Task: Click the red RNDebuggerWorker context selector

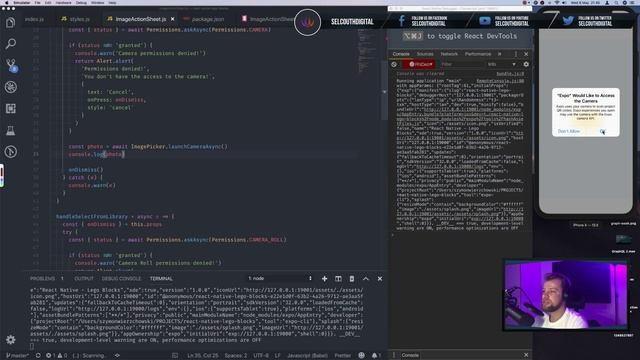Action: click(420, 64)
